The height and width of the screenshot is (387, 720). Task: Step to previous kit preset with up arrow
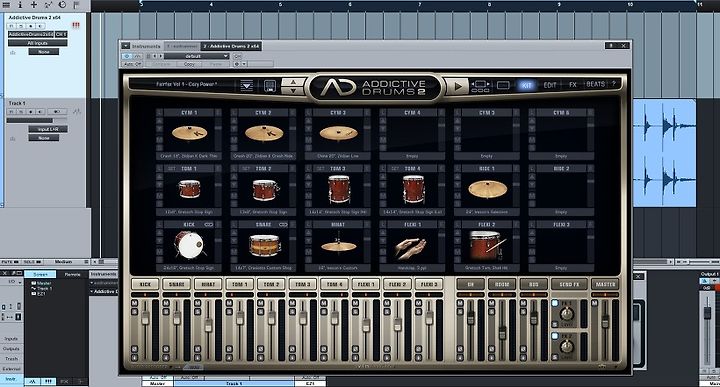293,82
